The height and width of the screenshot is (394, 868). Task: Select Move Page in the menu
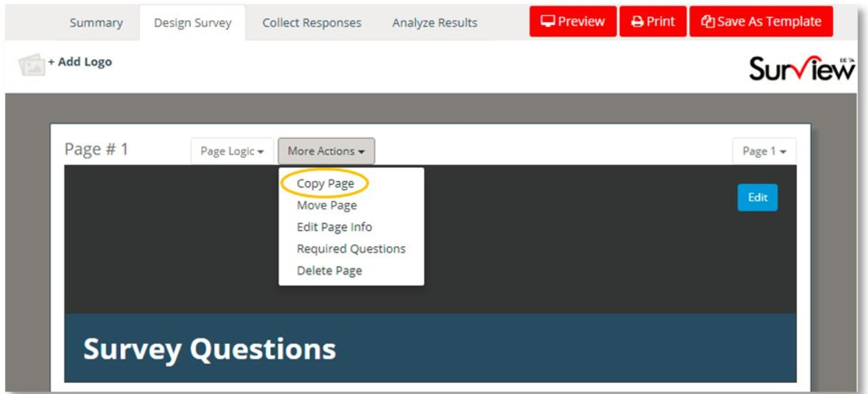pos(326,205)
